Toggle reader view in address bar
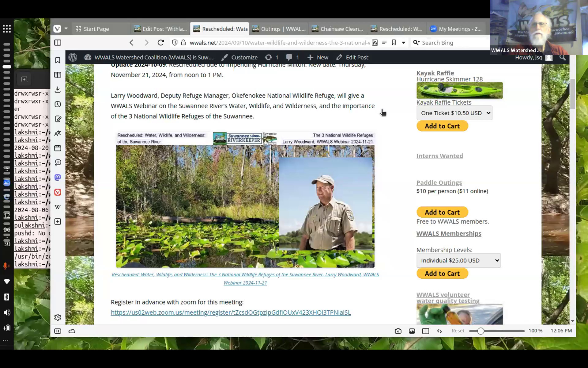Viewport: 588px width, 368px height. pos(384,43)
